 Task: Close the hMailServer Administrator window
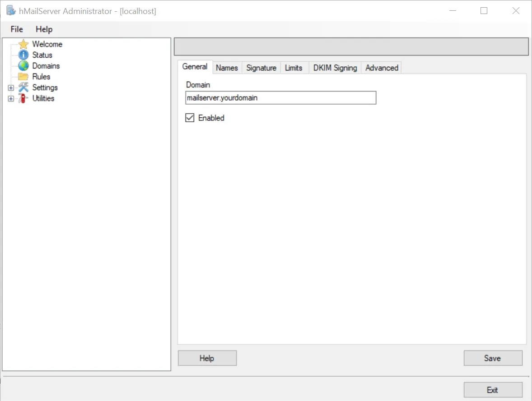coord(516,11)
